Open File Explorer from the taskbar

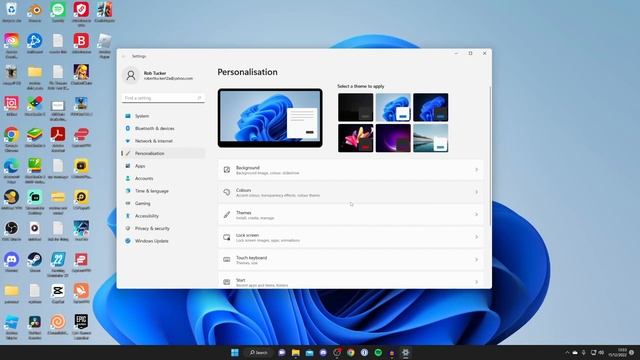pyautogui.click(x=296, y=352)
